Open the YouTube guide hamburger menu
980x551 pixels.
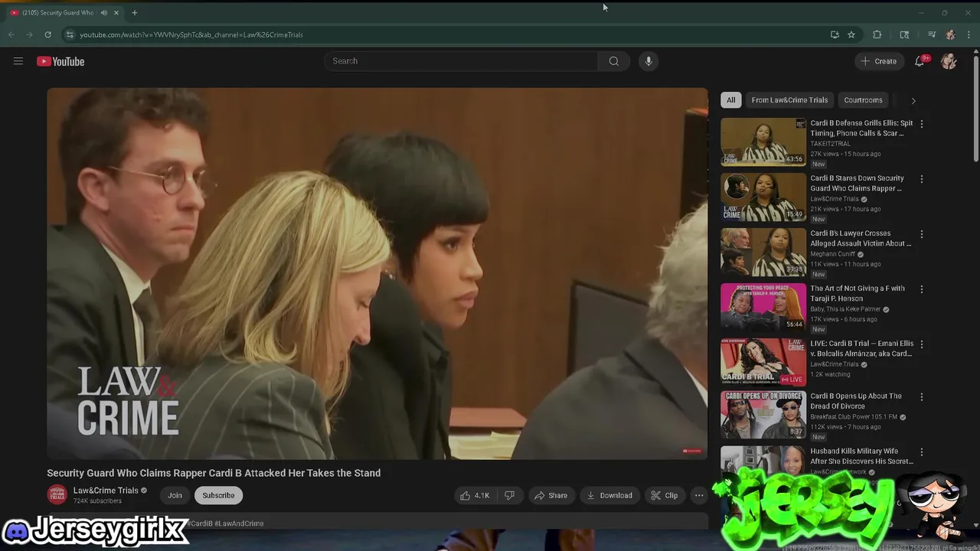click(x=18, y=61)
